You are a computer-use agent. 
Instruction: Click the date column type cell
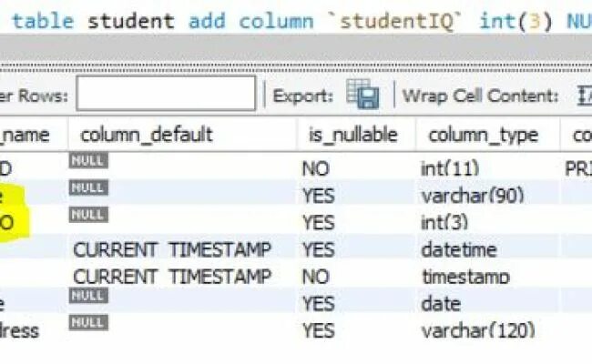tap(442, 304)
